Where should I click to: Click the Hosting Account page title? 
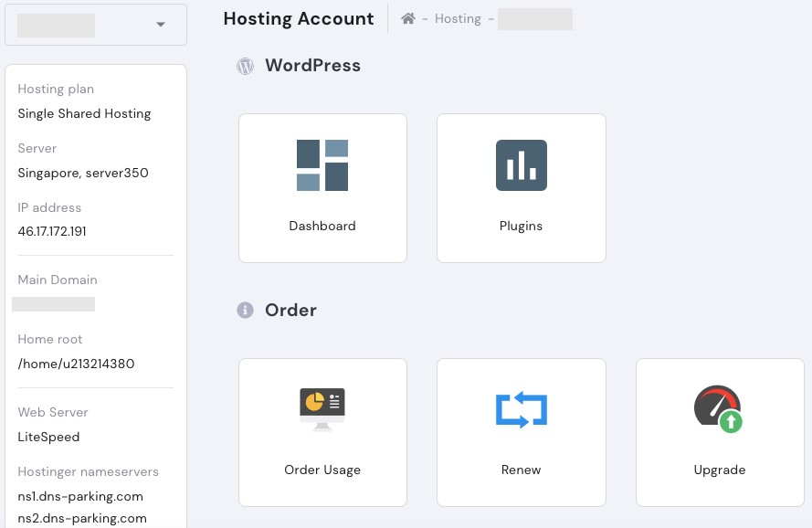pyautogui.click(x=299, y=18)
